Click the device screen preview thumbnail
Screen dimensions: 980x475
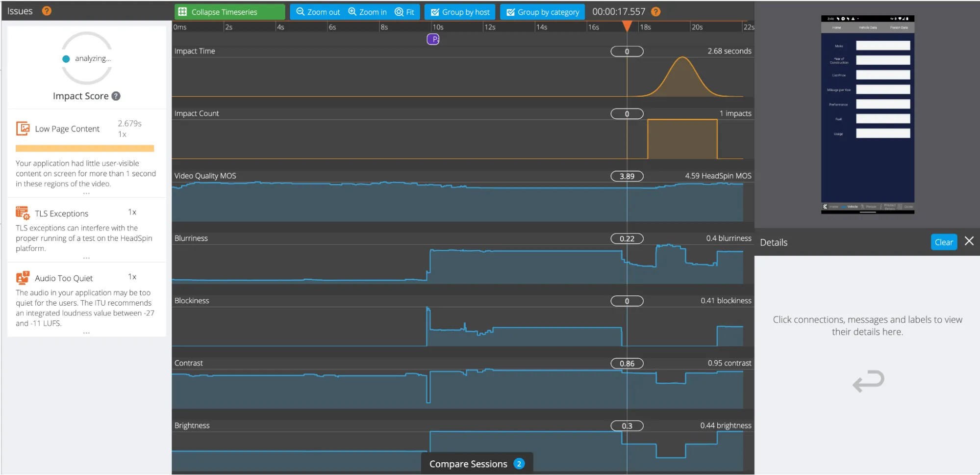coord(867,115)
